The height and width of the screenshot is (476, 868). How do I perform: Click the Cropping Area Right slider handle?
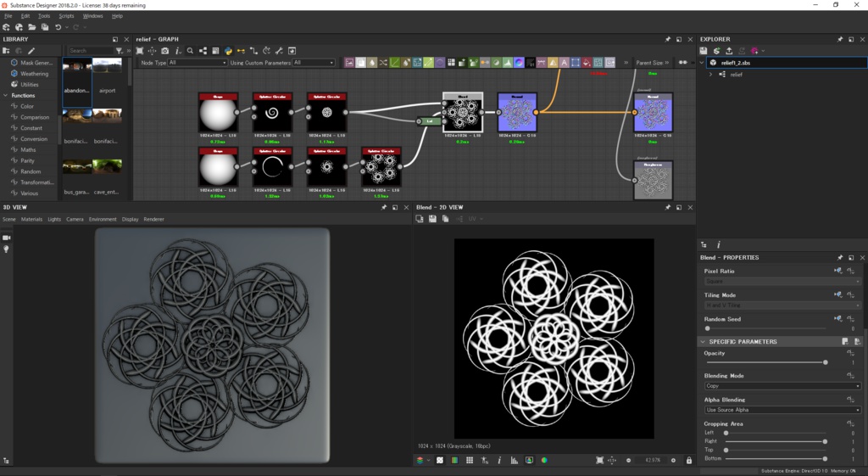coord(826,442)
